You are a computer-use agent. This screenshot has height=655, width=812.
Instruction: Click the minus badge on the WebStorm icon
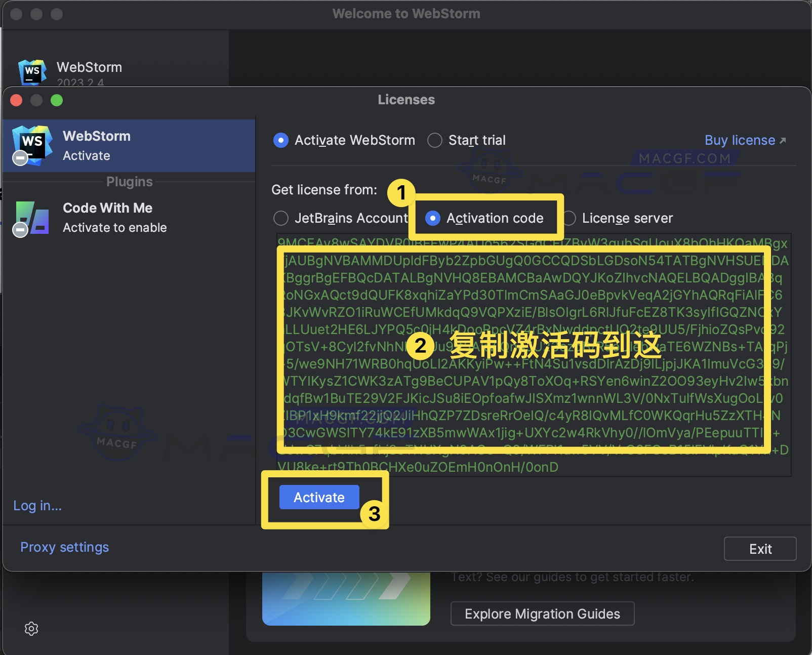(20, 158)
